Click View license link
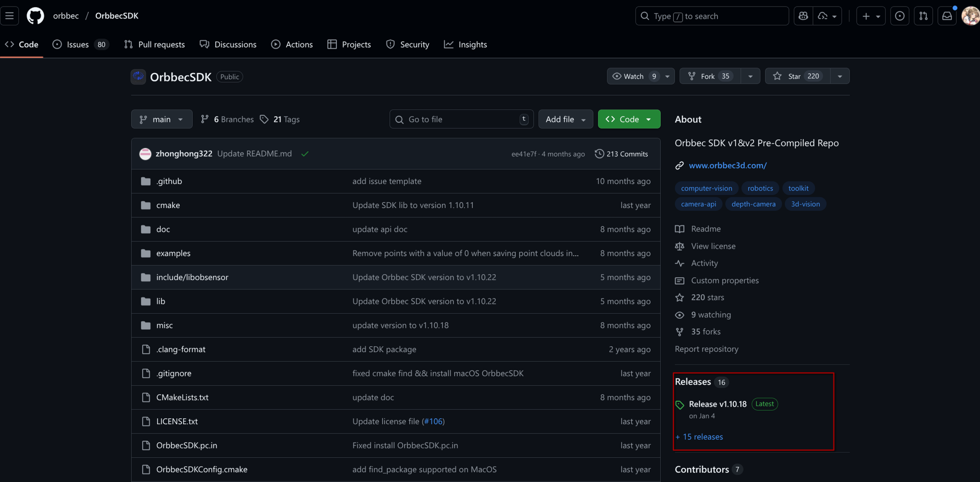The image size is (980, 482). [713, 246]
